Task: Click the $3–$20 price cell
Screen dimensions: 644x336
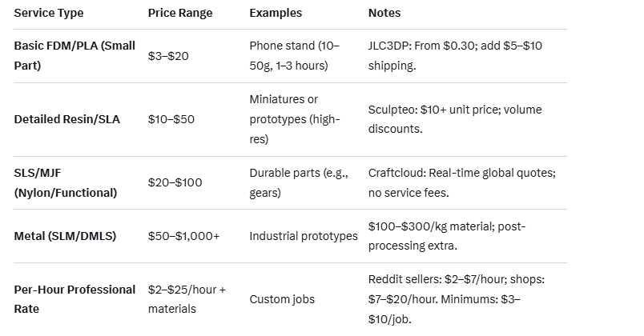Action: coord(168,55)
